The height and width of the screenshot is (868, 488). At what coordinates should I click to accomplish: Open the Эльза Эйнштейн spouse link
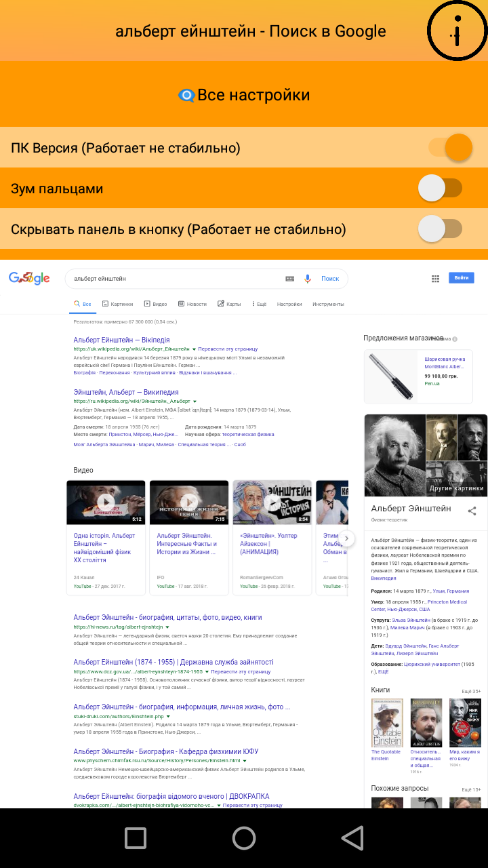pos(409,620)
